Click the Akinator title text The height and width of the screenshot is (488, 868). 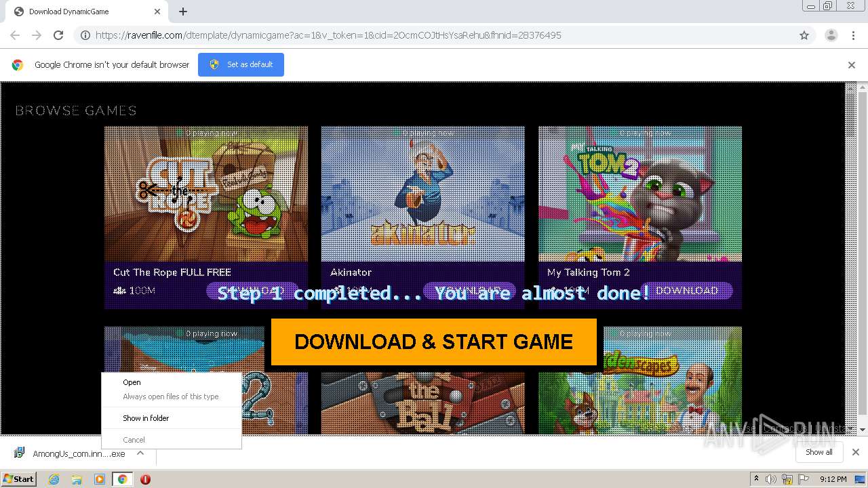[x=351, y=272]
